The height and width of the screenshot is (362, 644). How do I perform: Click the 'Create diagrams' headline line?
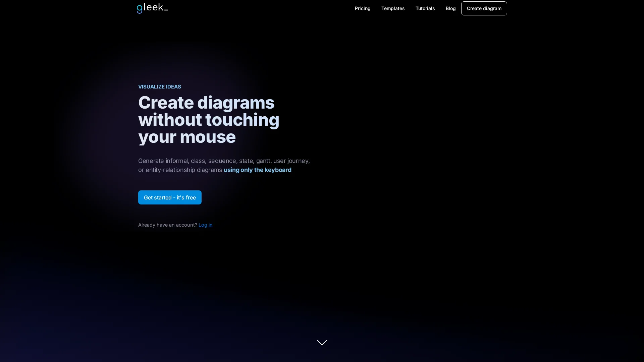pos(206,103)
